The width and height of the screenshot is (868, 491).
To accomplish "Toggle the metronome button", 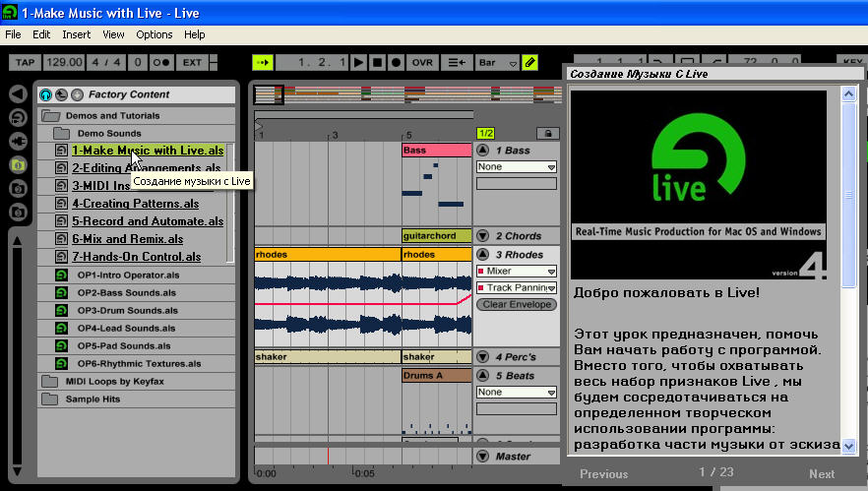I will coord(161,63).
